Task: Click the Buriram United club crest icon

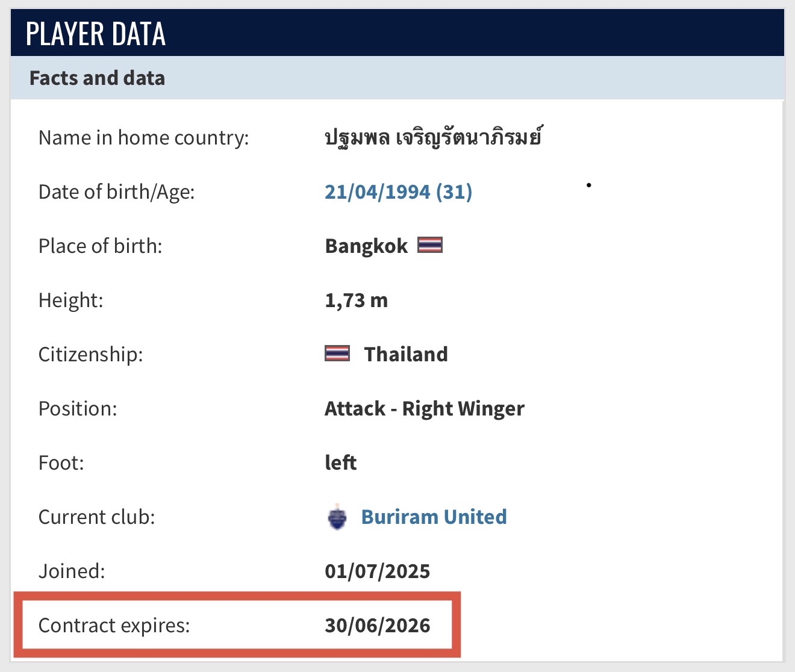Action: 337,517
